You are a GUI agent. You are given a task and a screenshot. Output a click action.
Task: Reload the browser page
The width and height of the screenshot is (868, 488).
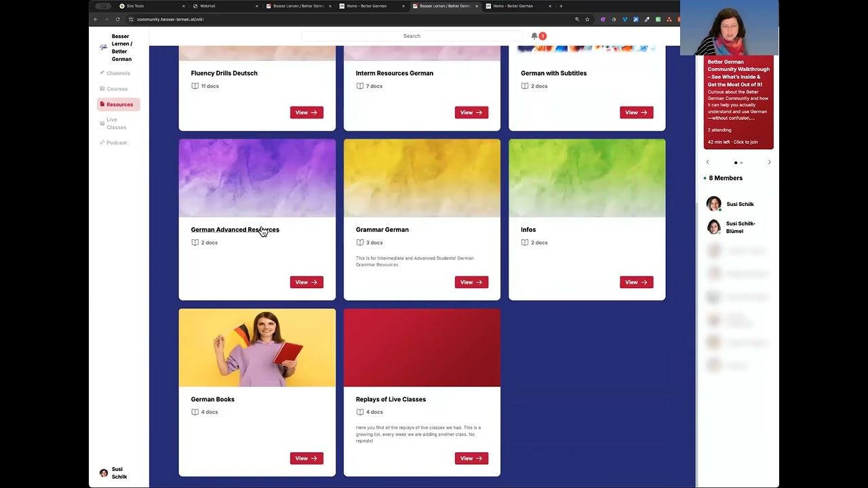coord(117,19)
